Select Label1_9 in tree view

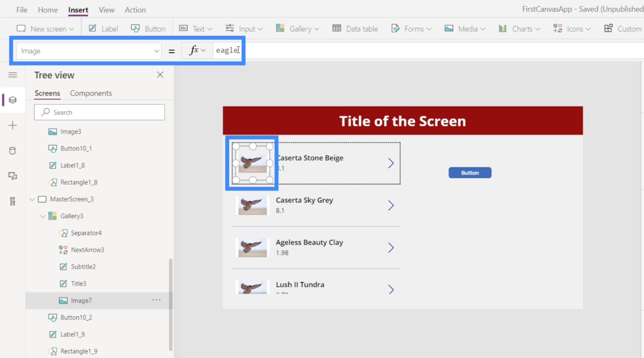(x=72, y=334)
